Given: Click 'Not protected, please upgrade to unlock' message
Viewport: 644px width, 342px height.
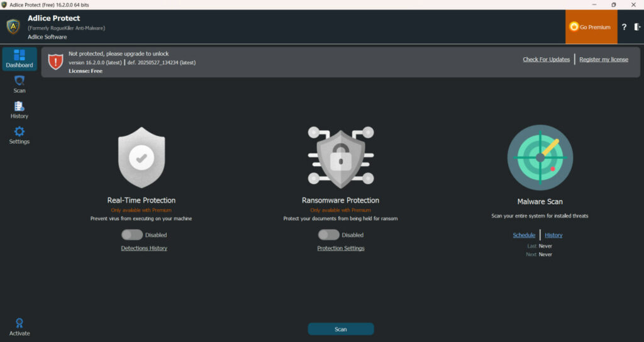Looking at the screenshot, I should (x=119, y=54).
